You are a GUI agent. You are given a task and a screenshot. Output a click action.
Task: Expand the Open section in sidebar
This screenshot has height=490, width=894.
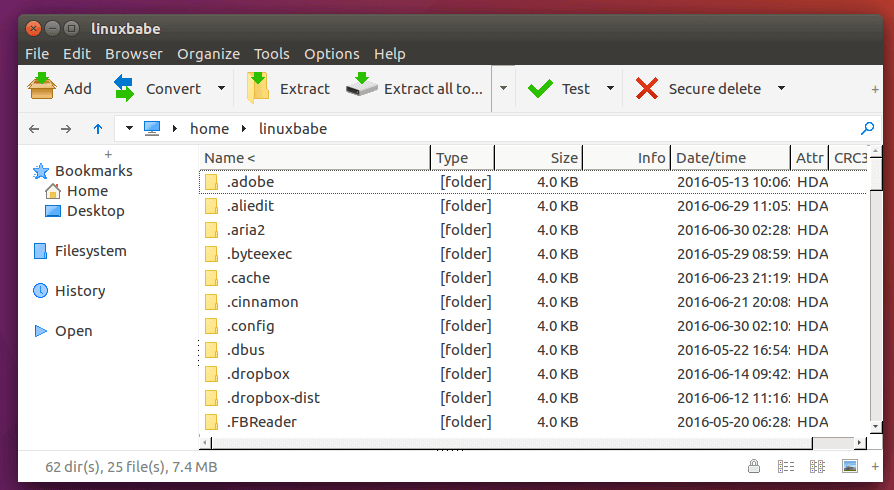[x=40, y=331]
